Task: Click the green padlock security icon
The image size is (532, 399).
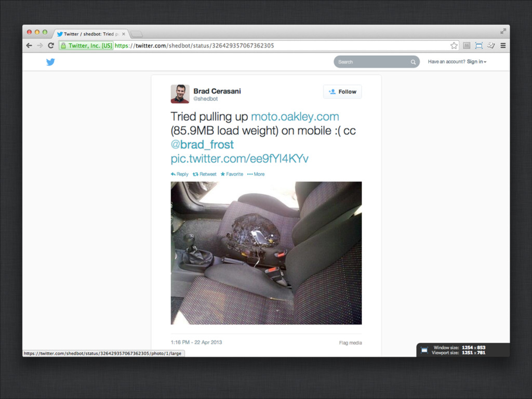Action: pos(63,46)
